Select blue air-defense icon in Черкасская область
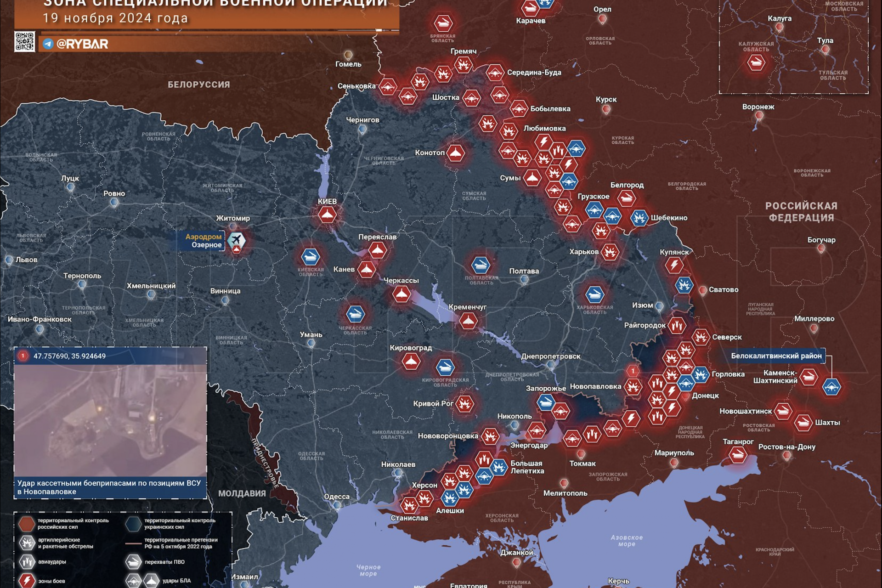882x588 pixels. pyautogui.click(x=356, y=315)
